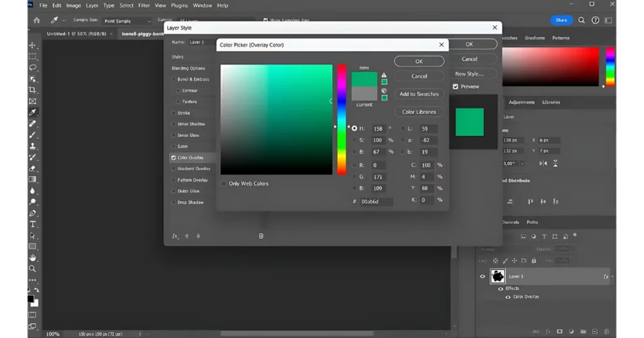Screen dimensions: 644x338
Task: Select the Dodge tool
Action: click(33, 202)
